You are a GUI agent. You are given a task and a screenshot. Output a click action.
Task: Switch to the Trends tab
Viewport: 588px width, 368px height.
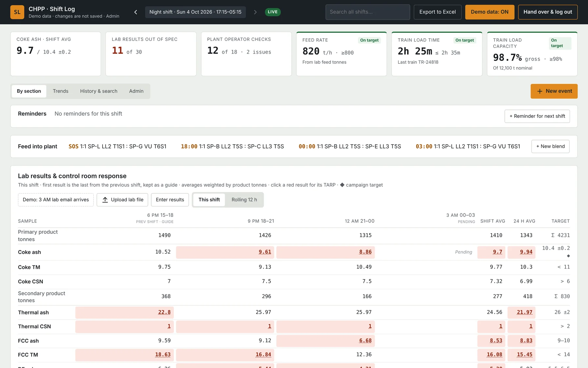coord(61,91)
